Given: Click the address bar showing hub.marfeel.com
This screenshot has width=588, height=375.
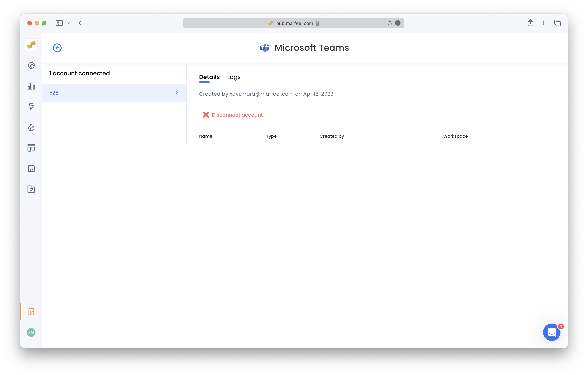Looking at the screenshot, I should pyautogui.click(x=293, y=23).
